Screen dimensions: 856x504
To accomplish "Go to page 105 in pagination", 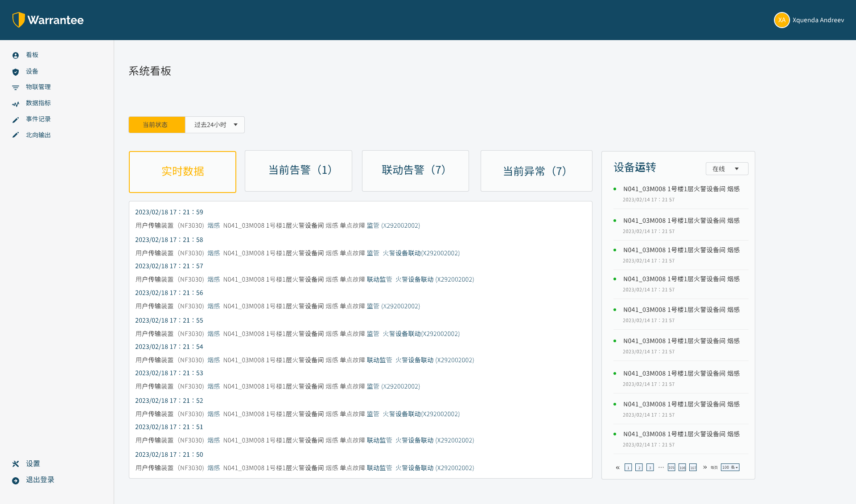I will (671, 467).
